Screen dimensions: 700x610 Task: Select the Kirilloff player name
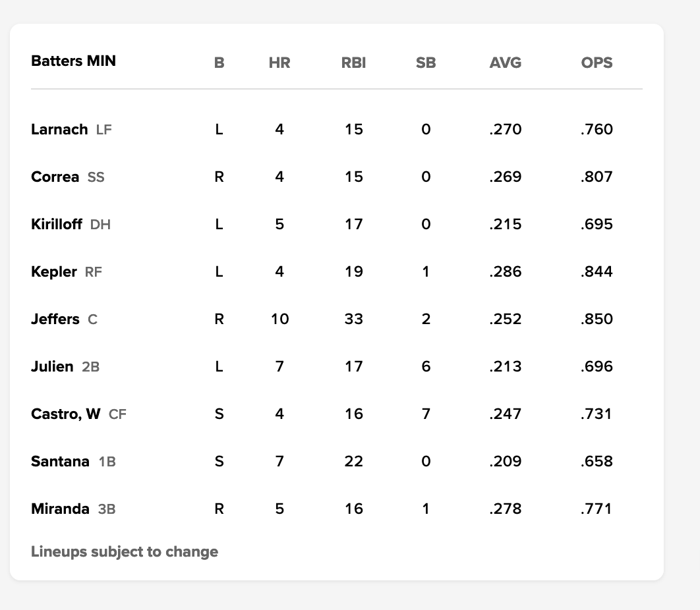pos(57,224)
